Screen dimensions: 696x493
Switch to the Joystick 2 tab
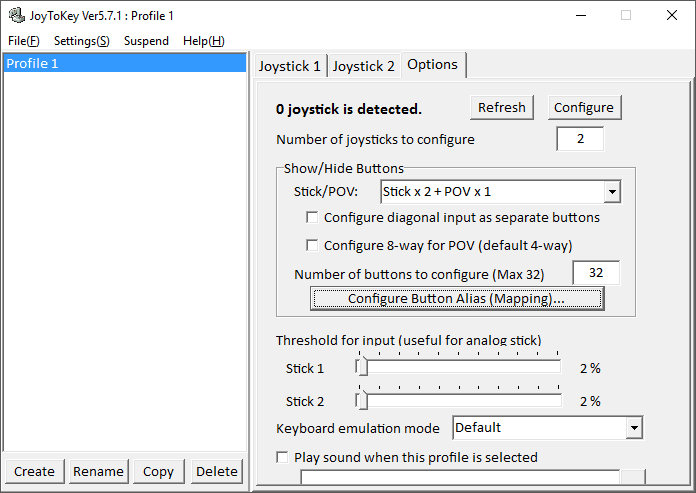(364, 66)
